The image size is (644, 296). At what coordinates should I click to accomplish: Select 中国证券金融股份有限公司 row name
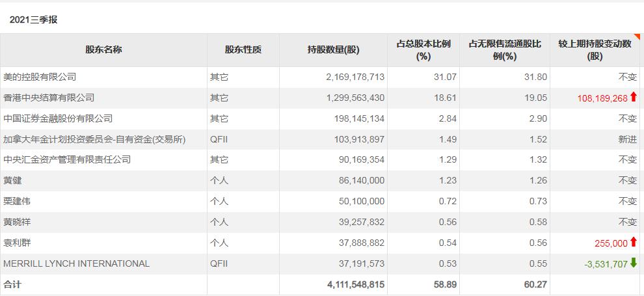tap(58, 118)
